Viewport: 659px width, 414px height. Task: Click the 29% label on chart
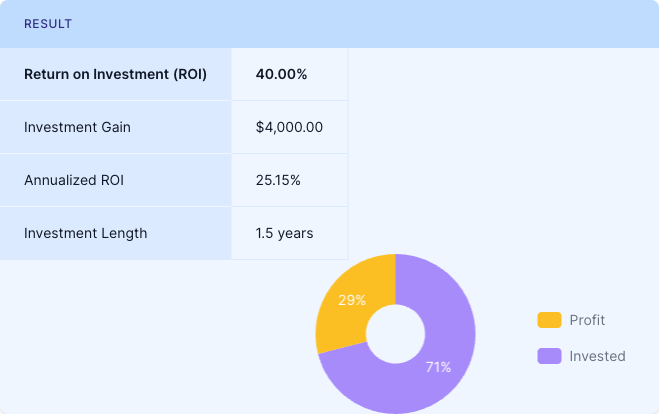pyautogui.click(x=352, y=299)
